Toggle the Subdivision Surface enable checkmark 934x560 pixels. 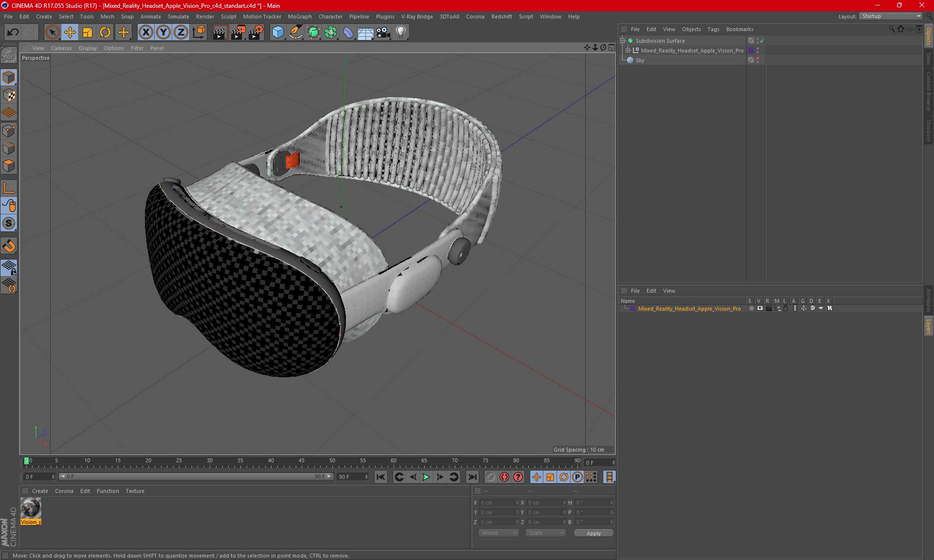[762, 41]
